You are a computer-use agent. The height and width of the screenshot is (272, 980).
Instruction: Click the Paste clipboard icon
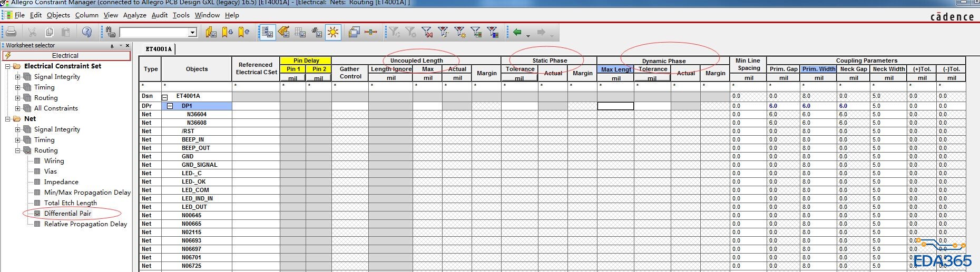[x=66, y=32]
